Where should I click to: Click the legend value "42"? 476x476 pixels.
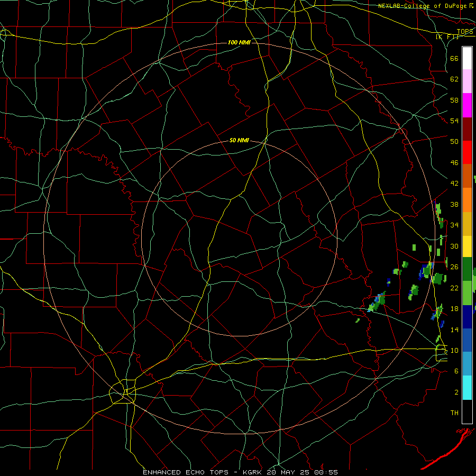[x=454, y=184]
